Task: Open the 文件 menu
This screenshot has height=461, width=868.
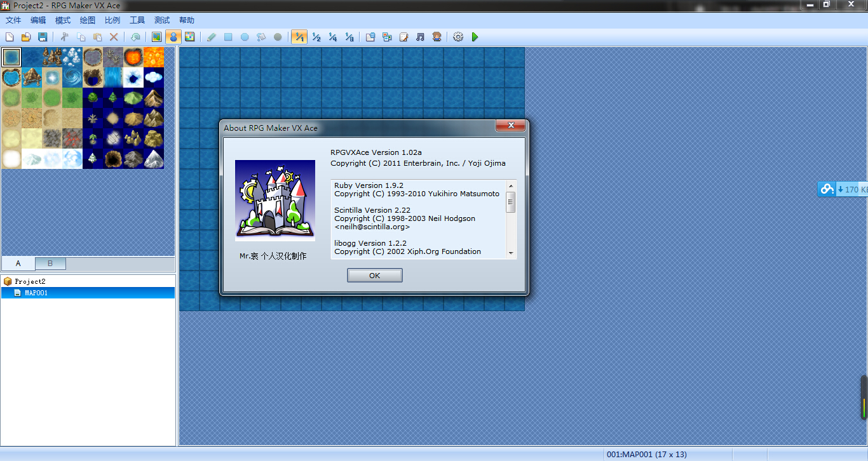Action: click(x=13, y=20)
